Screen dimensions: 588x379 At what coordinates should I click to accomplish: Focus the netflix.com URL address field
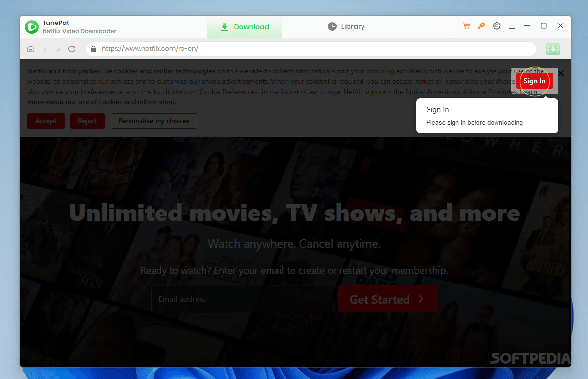pos(311,49)
